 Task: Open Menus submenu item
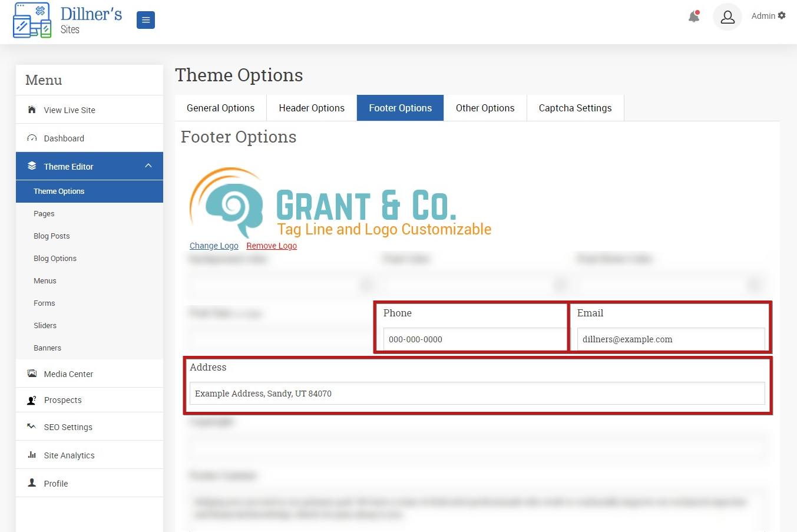coord(90,281)
